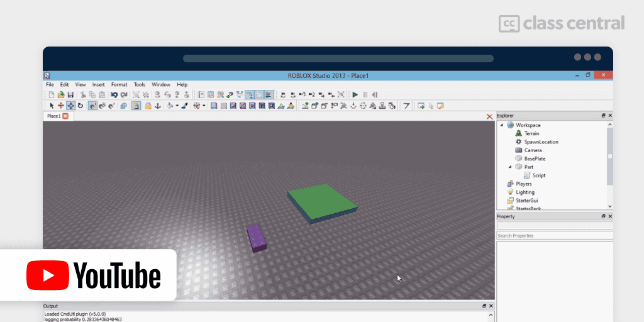Click the Anchor tool
644x322 pixels.
tap(157, 106)
